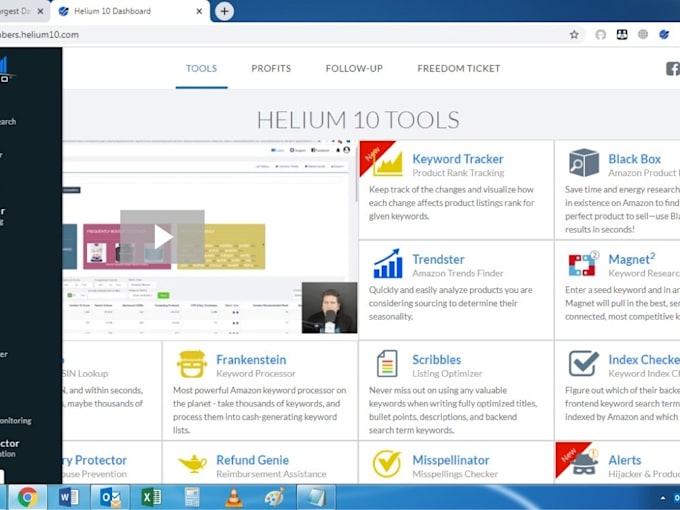Open Excel from the taskbar
Screen dimensions: 680x510
point(151,497)
